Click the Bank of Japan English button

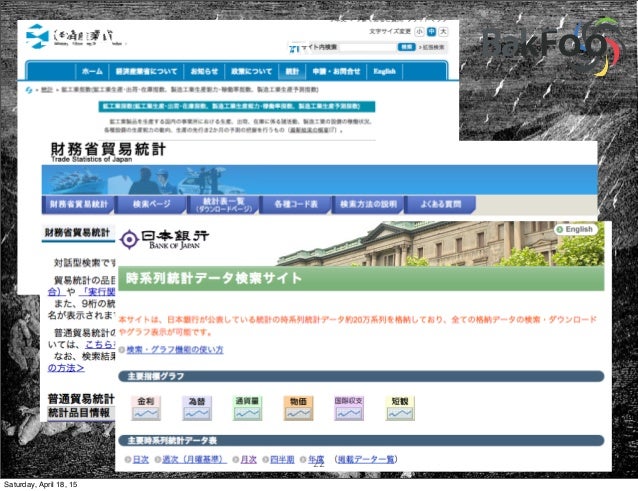coord(576,229)
